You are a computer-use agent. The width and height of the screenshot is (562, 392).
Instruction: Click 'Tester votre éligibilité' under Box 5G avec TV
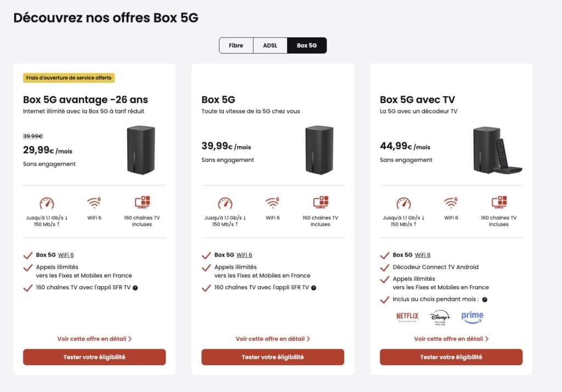coord(451,357)
